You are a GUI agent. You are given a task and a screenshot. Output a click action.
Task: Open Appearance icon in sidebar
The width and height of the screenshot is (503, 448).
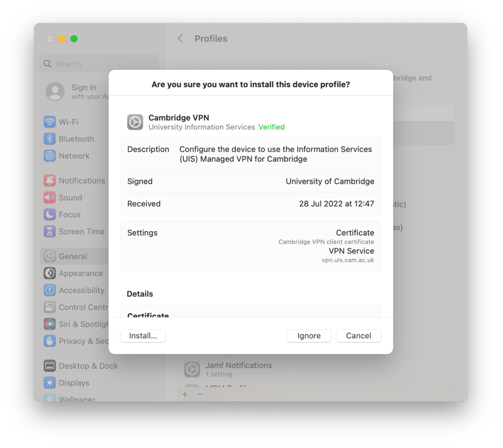(50, 273)
